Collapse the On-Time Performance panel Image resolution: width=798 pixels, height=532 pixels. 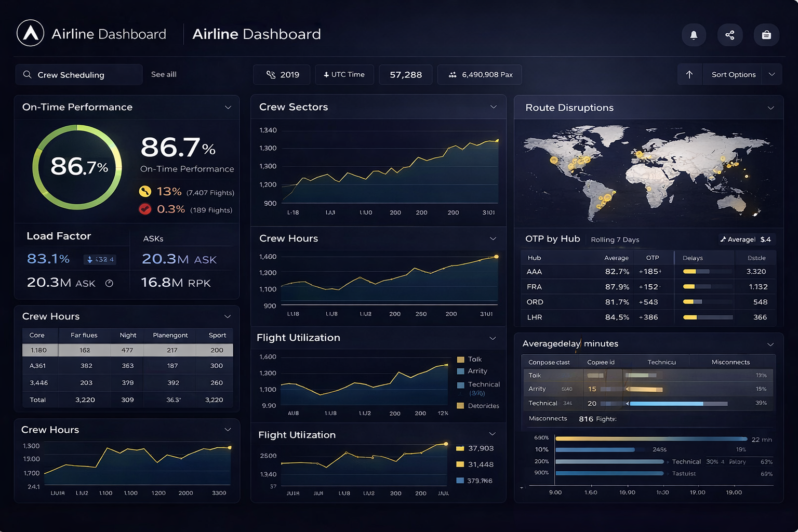coord(228,107)
